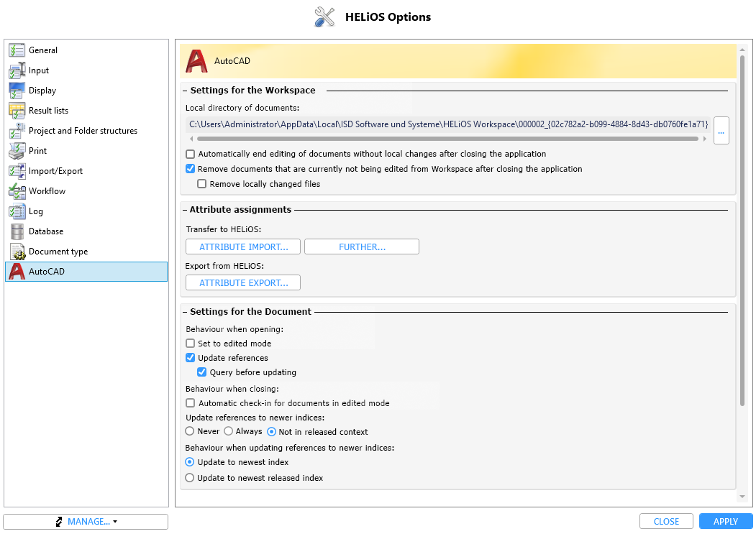Open Document type options
Image resolution: width=756 pixels, height=534 pixels.
coord(86,252)
